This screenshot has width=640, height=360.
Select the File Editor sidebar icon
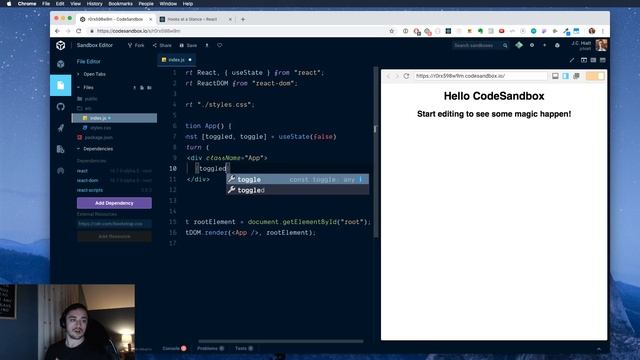60,85
